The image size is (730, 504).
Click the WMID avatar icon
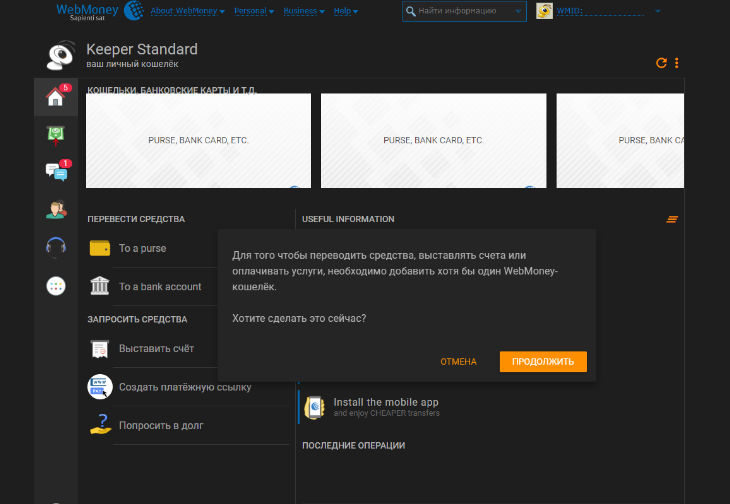click(x=544, y=11)
